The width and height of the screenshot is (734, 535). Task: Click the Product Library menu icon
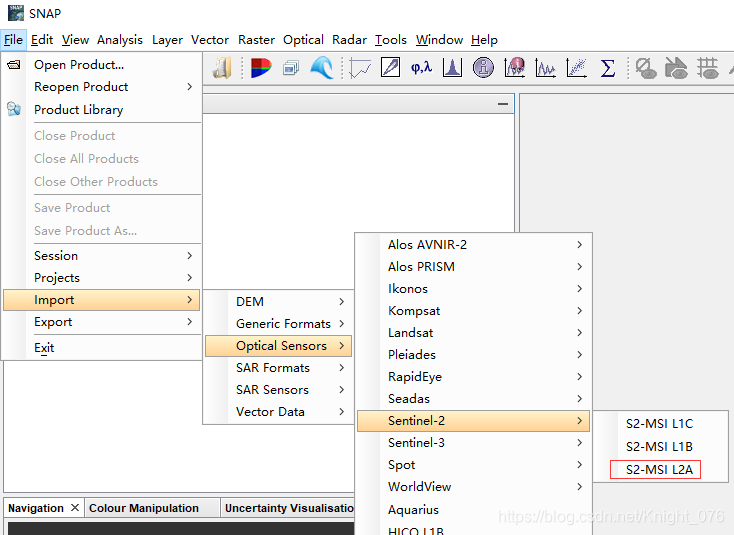14,109
